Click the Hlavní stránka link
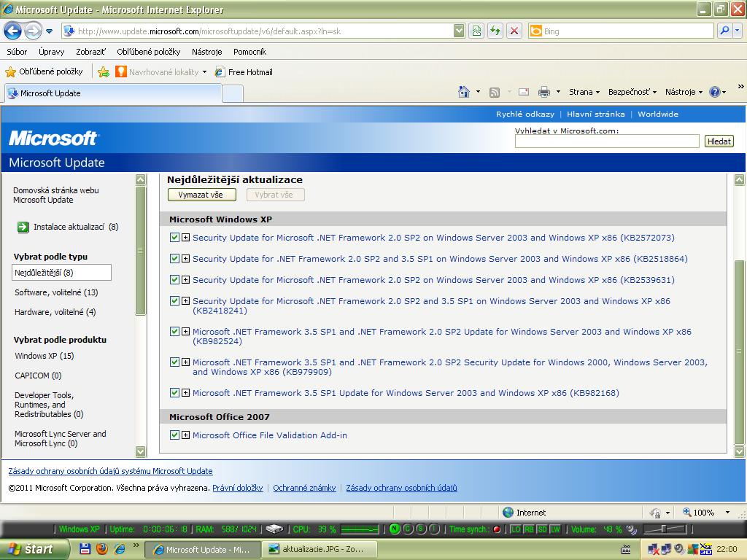The image size is (747, 560). (x=595, y=114)
